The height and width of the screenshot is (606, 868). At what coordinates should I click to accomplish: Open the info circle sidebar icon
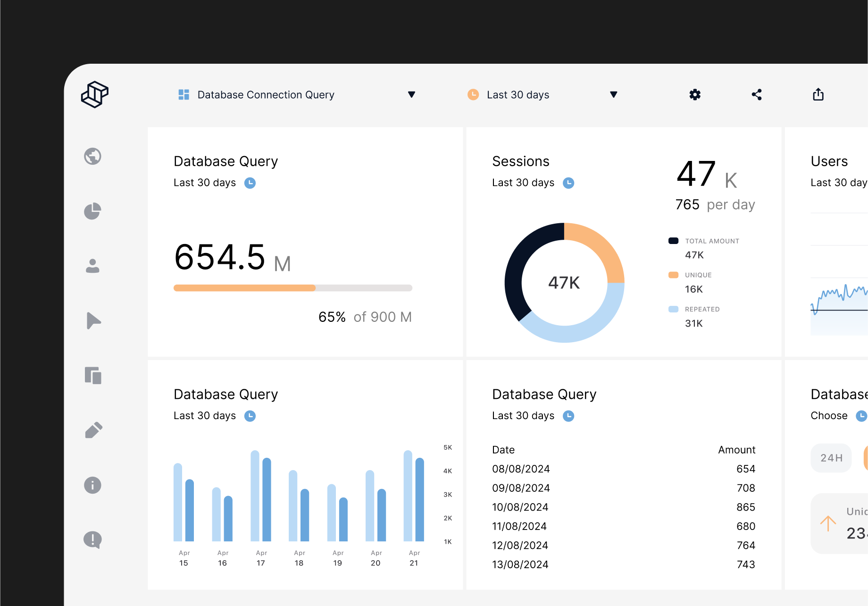pos(92,485)
